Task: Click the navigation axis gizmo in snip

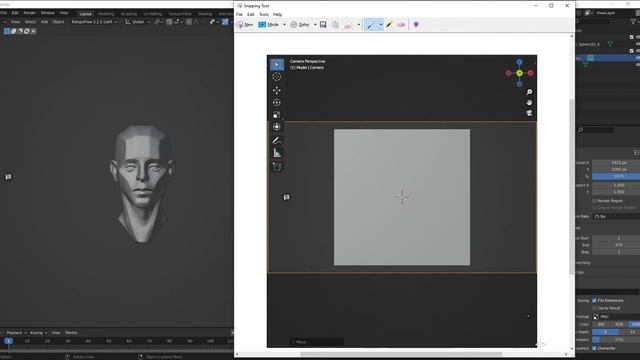Action: coord(519,73)
